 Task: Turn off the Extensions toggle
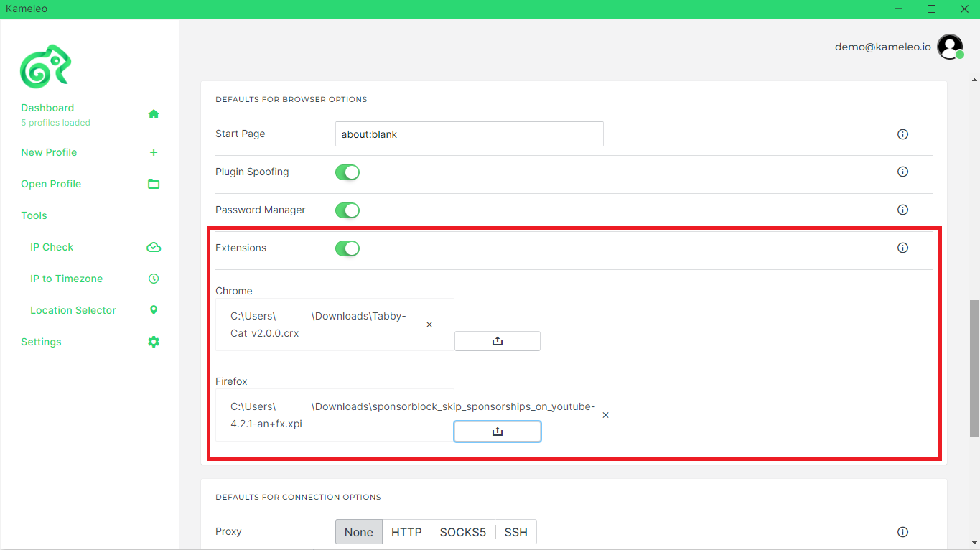click(x=347, y=248)
